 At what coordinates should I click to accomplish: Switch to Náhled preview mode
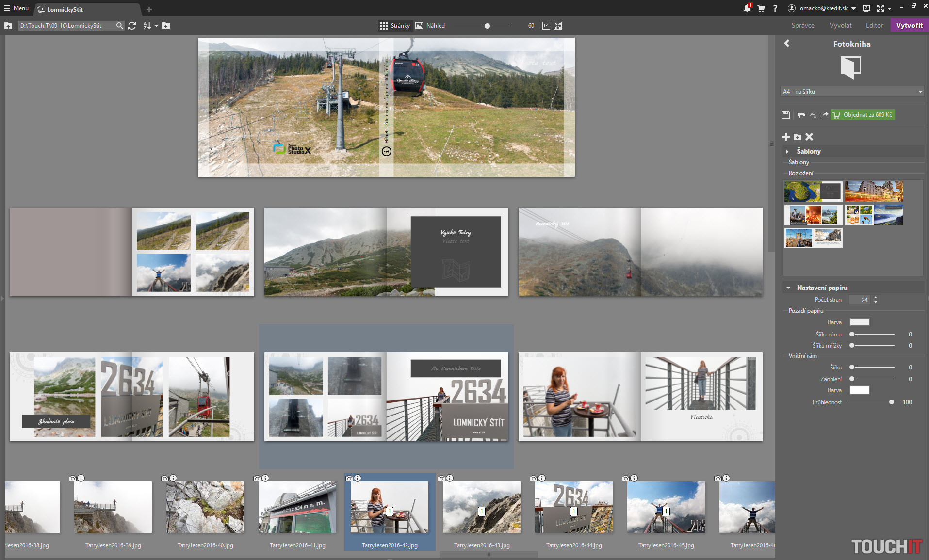point(430,26)
